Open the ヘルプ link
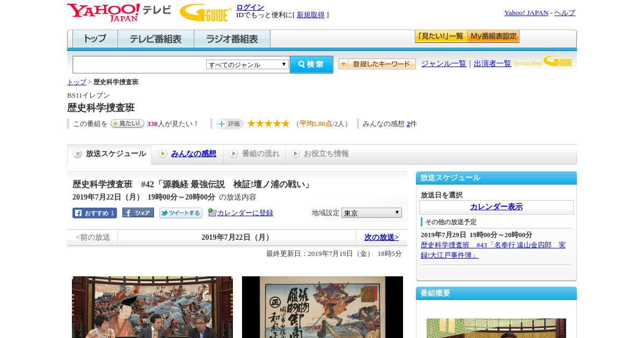The image size is (644, 338). [x=565, y=13]
